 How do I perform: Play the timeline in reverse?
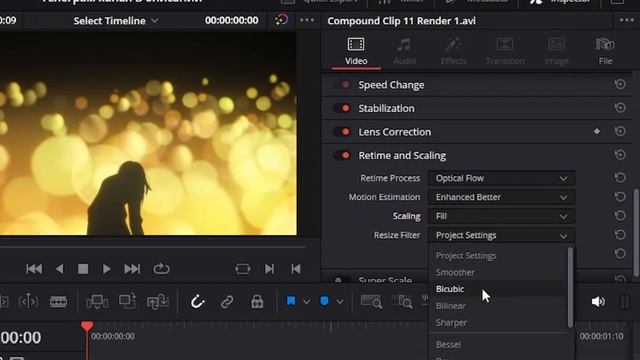coord(60,269)
